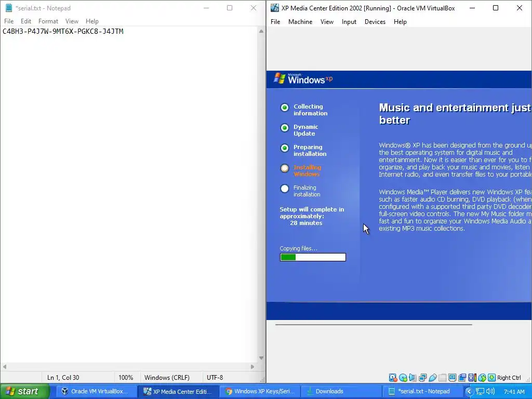Click the Windows XP logo in setup banner
The height and width of the screenshot is (399, 532).
tap(303, 79)
